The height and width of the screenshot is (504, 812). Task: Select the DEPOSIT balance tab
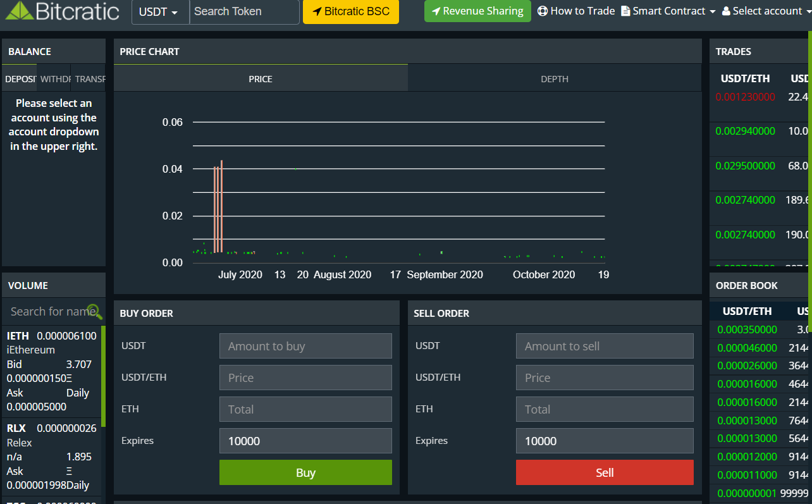point(20,79)
